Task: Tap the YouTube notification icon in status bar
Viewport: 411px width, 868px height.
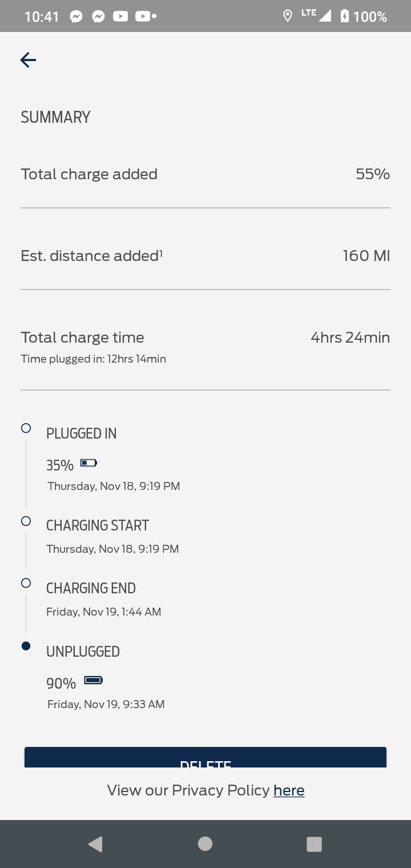Action: [x=120, y=17]
